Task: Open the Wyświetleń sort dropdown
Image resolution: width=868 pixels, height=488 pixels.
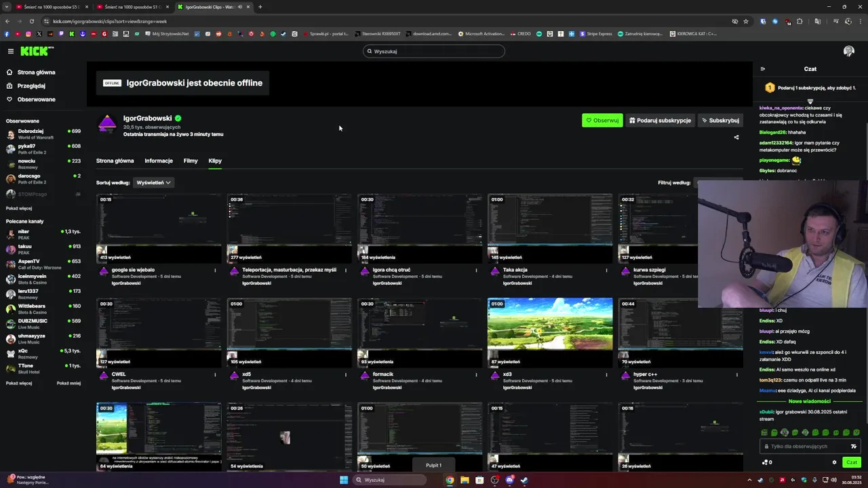Action: point(153,182)
